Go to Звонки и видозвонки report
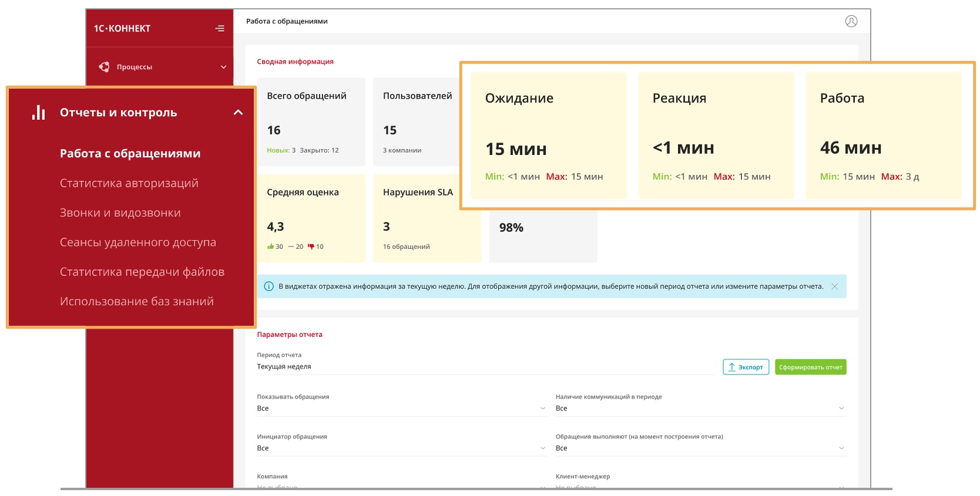This screenshot has width=980, height=496. pos(120,213)
